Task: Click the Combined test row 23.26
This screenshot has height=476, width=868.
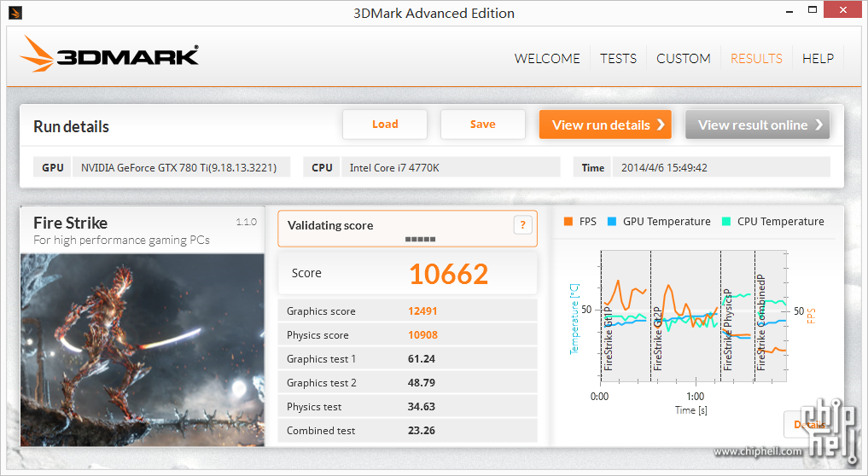Action: (x=407, y=430)
